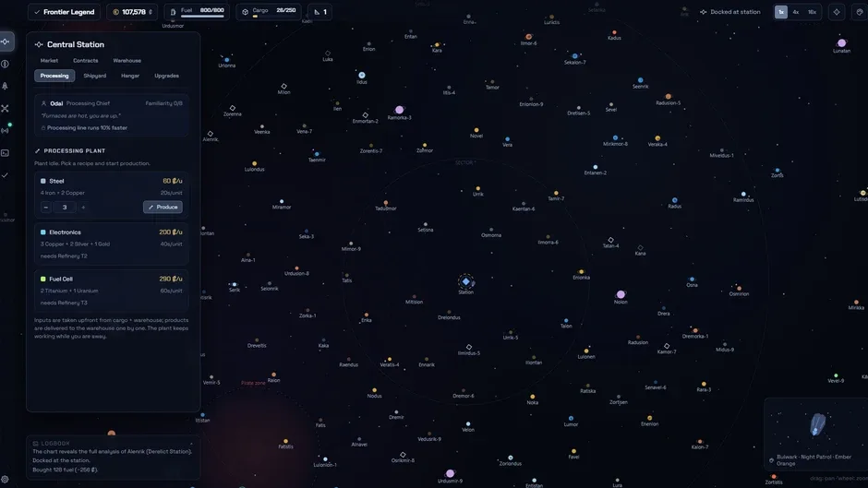Open the Warehouse tab

tap(127, 60)
